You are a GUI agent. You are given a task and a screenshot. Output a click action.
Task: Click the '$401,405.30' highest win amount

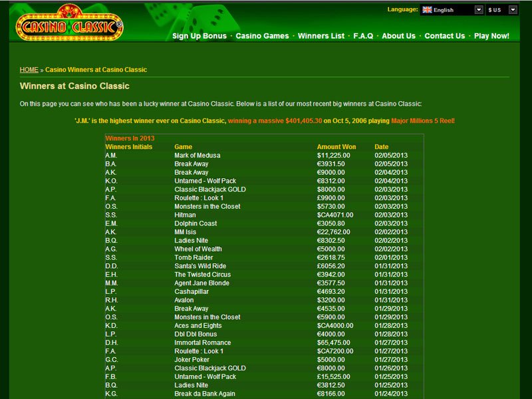304,121
